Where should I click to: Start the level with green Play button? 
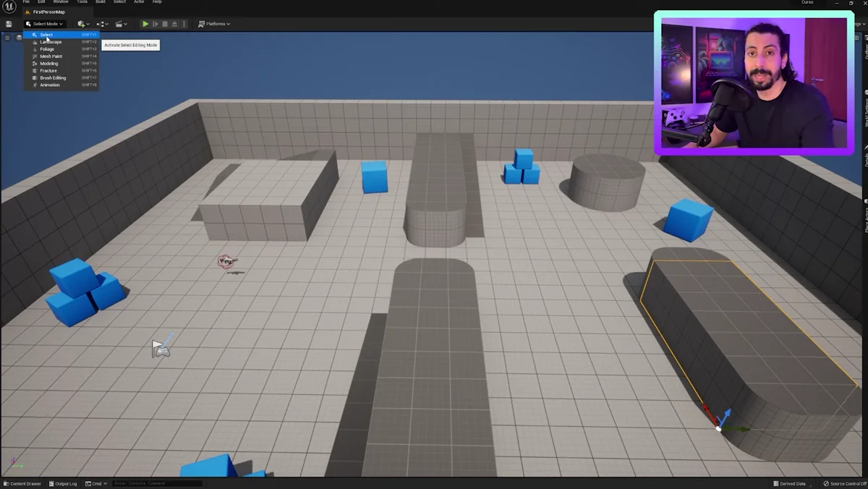tap(145, 24)
